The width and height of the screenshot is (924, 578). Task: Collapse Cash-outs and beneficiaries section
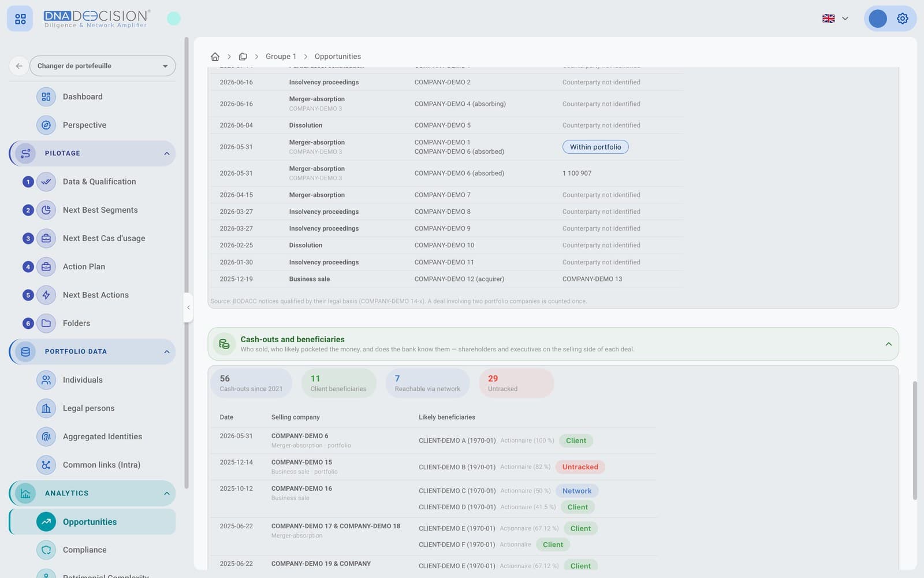888,344
